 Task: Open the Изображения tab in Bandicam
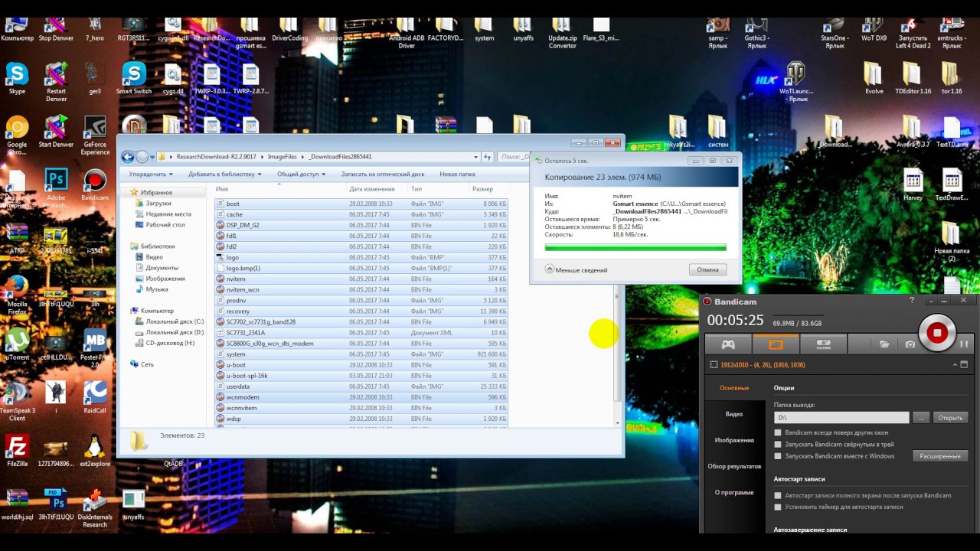point(734,440)
